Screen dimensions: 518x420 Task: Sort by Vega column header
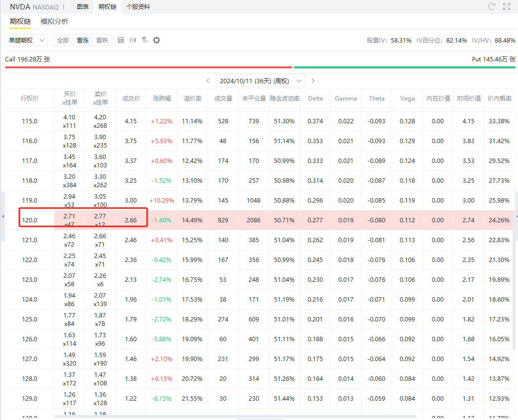pos(408,98)
